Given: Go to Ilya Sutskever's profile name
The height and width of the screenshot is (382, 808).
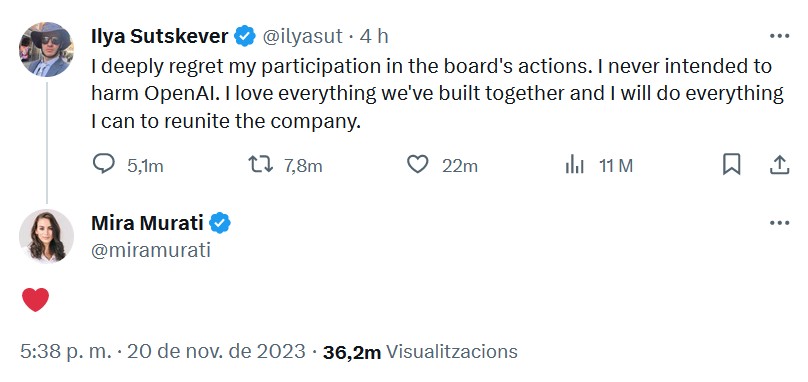Looking at the screenshot, I should coord(160,37).
